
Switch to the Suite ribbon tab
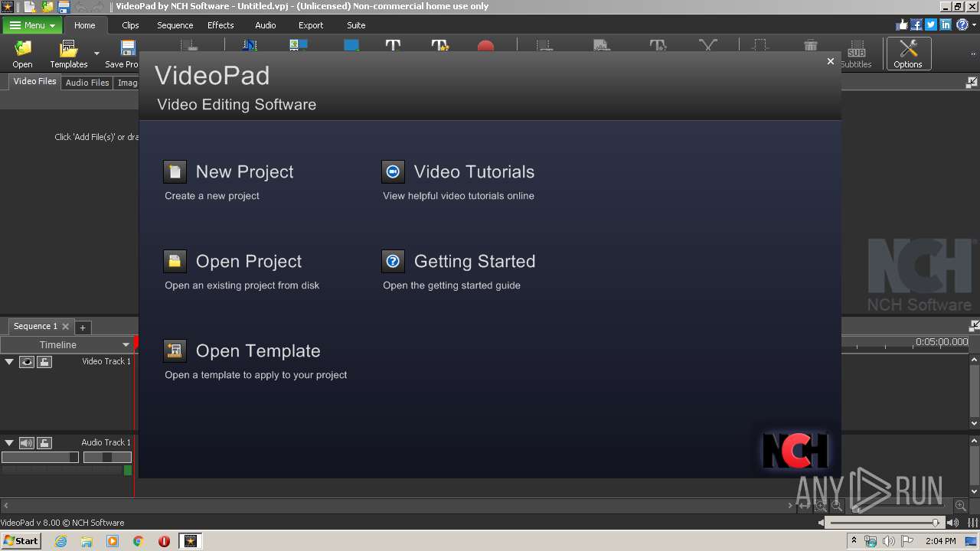coord(356,25)
